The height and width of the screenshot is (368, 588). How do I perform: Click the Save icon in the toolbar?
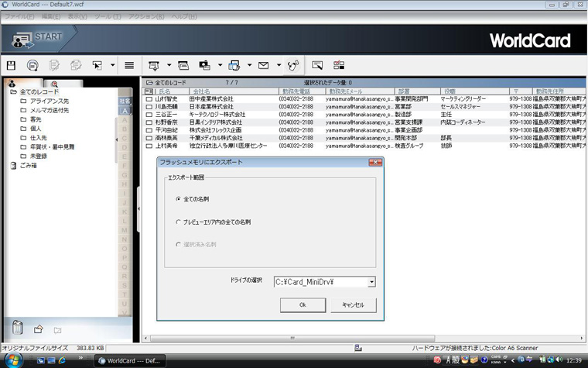pos(12,66)
